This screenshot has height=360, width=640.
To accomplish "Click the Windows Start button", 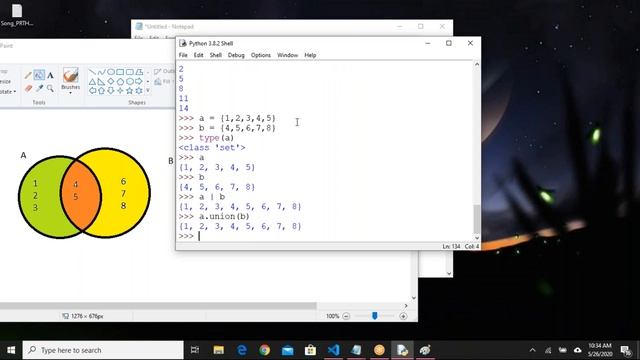I will coord(11,350).
